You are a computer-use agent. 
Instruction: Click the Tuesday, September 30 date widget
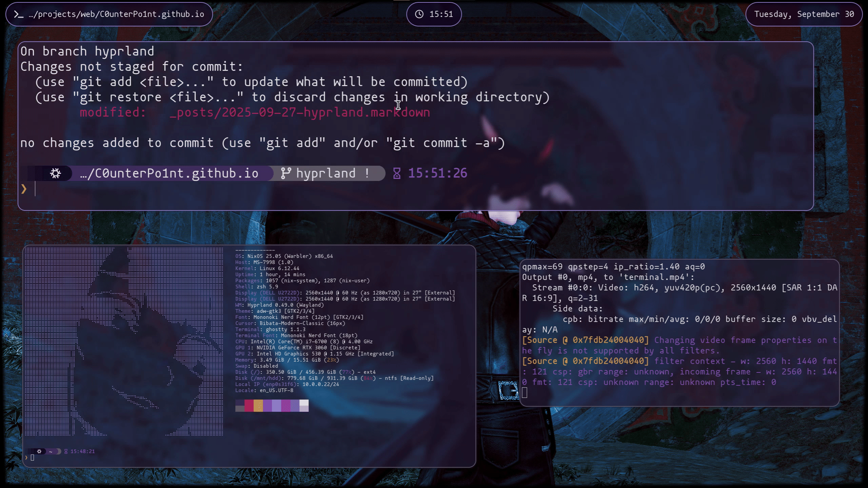(804, 14)
